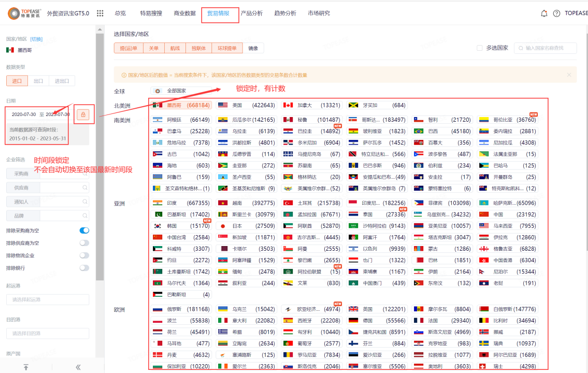Viewport: 588px width, 373px height.
Task: Collapse the sidebar with double chevron icon
Action: (x=78, y=367)
